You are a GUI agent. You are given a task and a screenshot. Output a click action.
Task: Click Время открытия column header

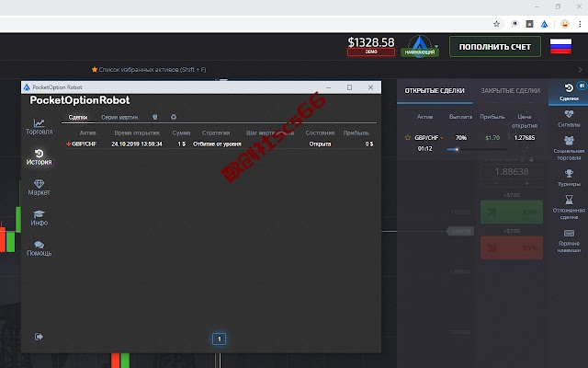137,132
